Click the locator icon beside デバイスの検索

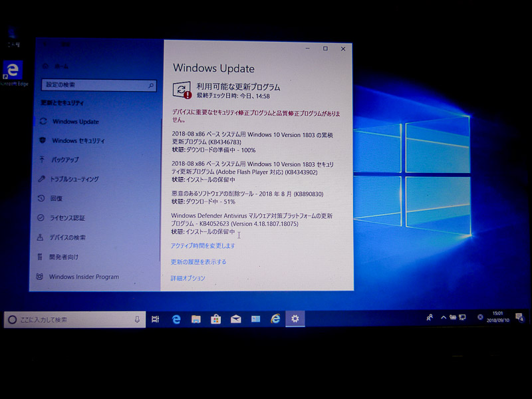pos(40,237)
